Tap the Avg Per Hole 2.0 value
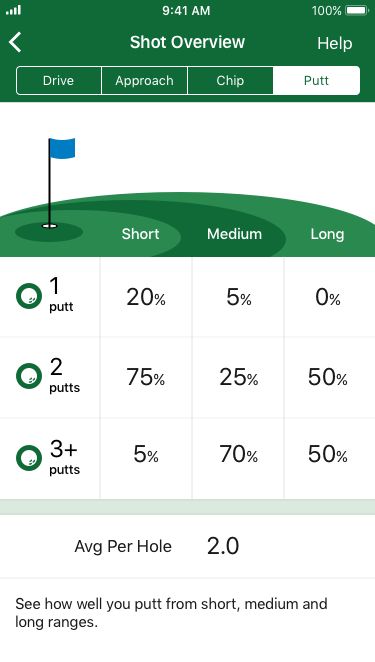The height and width of the screenshot is (662, 375). click(223, 546)
